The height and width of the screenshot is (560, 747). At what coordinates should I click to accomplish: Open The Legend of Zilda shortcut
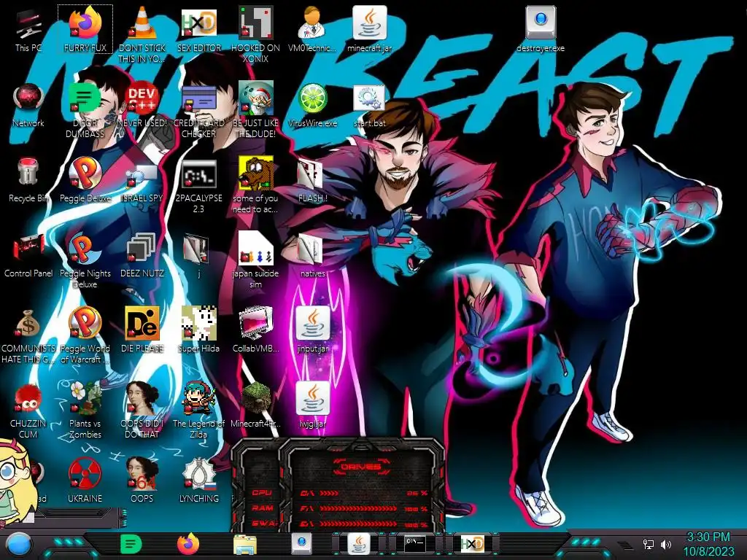pos(199,411)
